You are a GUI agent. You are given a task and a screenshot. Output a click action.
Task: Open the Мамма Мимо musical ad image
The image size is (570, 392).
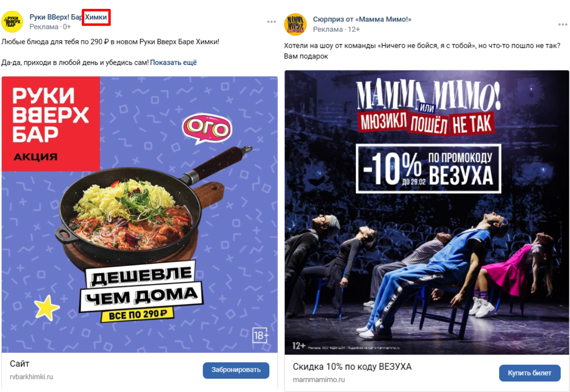(427, 212)
